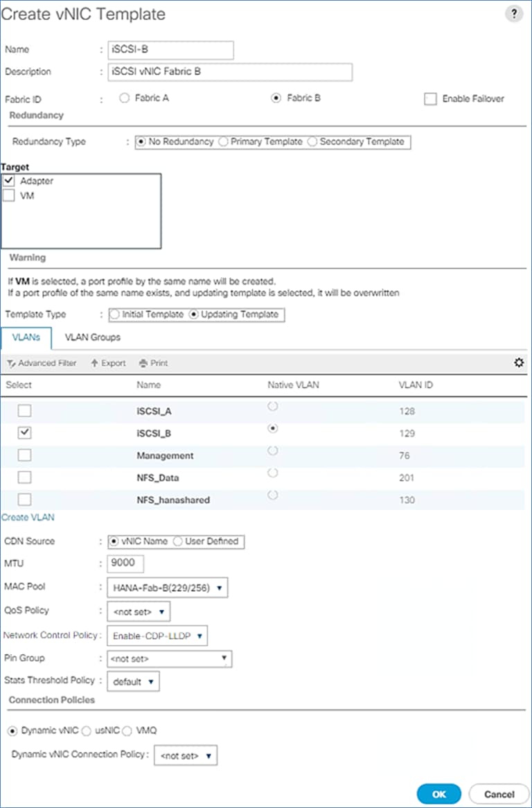Select Initial Template type
Viewport: 532px width, 808px height.
pyautogui.click(x=115, y=315)
